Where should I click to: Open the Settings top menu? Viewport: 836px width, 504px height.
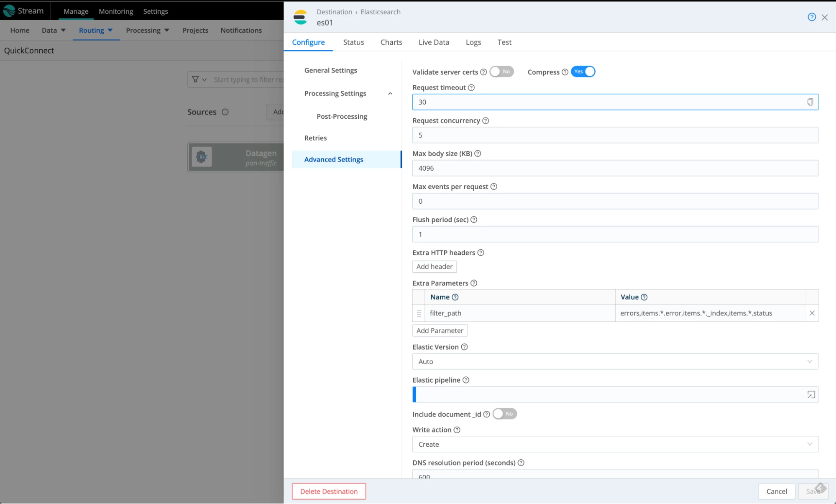(x=156, y=11)
